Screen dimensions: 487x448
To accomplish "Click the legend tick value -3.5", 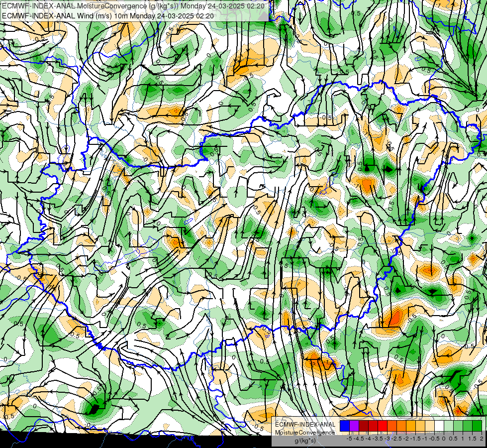I will pos(378,439).
